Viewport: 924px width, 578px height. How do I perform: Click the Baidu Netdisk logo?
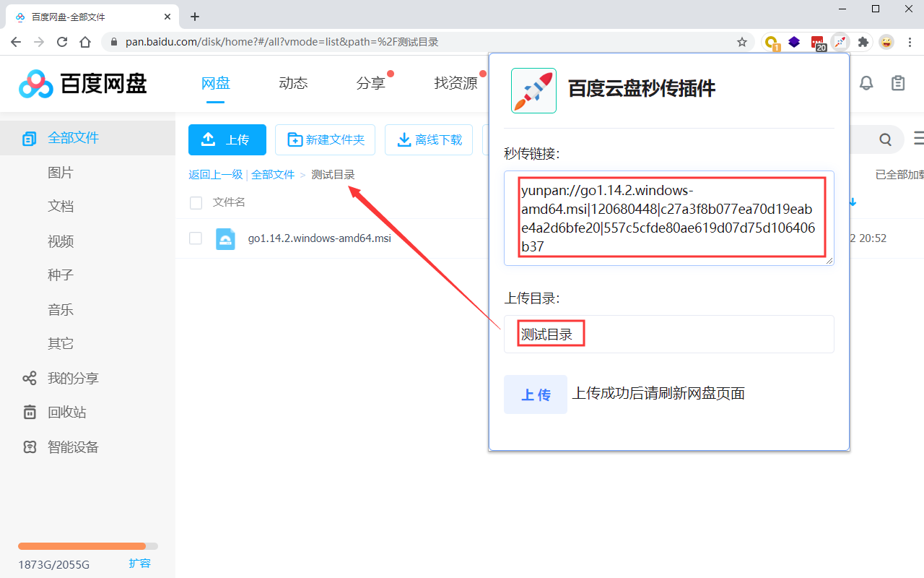tap(83, 84)
